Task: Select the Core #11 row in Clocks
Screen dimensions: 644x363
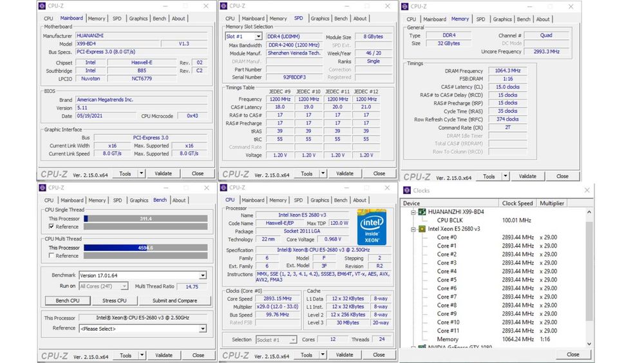Action: click(448, 331)
